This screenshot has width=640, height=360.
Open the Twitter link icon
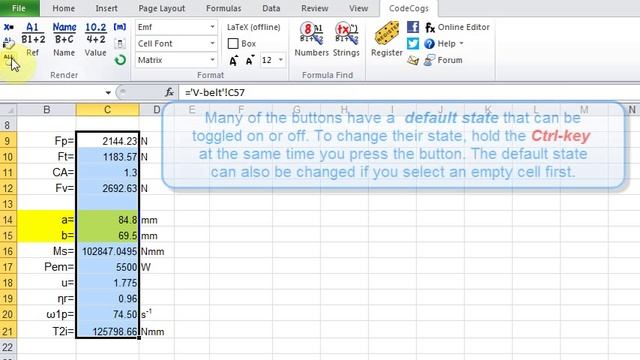[x=413, y=43]
